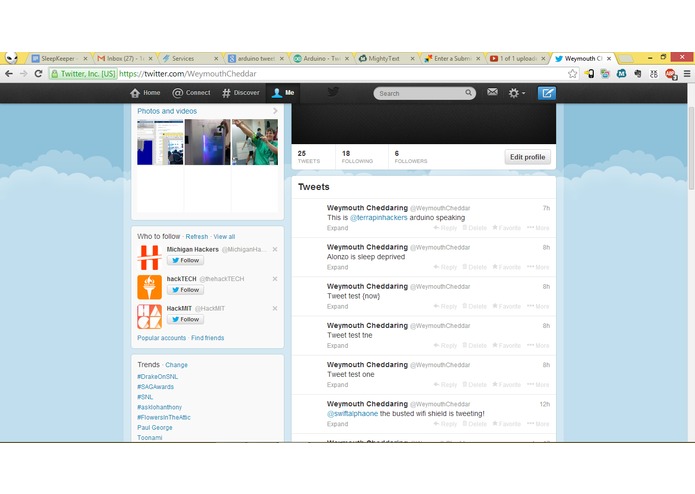View the 18 Following list
The image size is (695, 494).
(x=357, y=157)
